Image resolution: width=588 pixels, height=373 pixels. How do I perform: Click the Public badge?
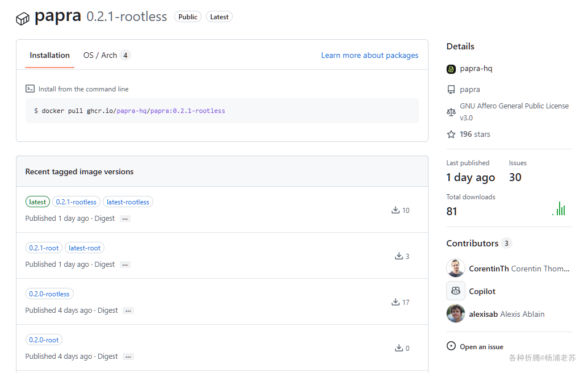[188, 17]
